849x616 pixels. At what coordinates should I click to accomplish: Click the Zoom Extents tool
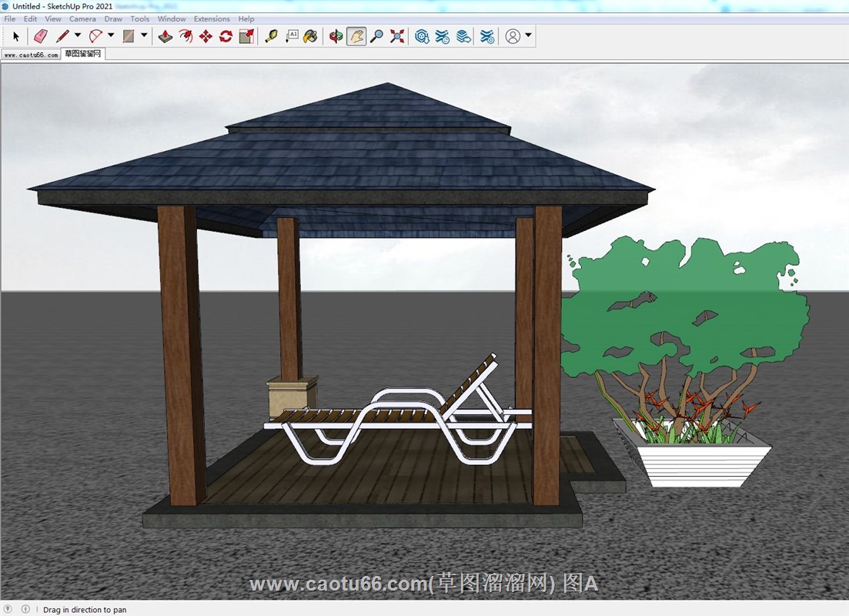[397, 36]
